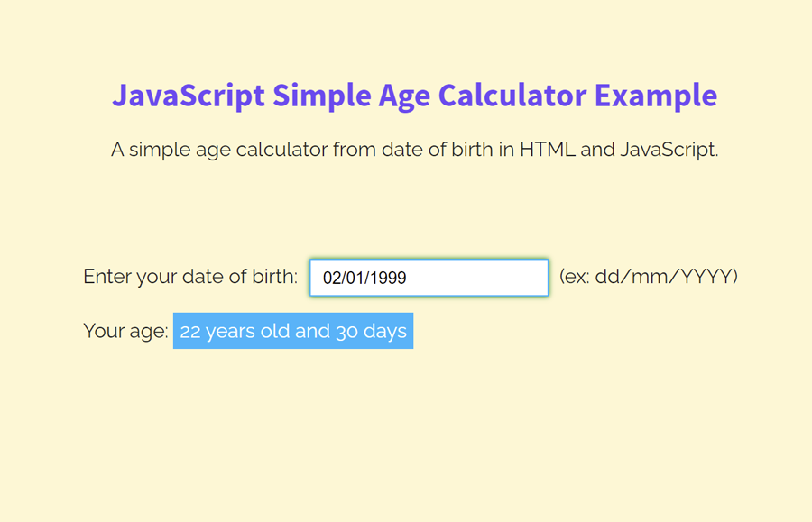This screenshot has width=812, height=522.
Task: Select the text 02/01/1999 in the input
Action: coord(364,278)
